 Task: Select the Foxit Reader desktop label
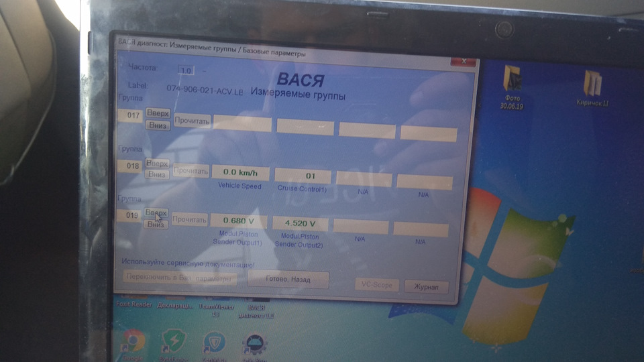point(134,304)
